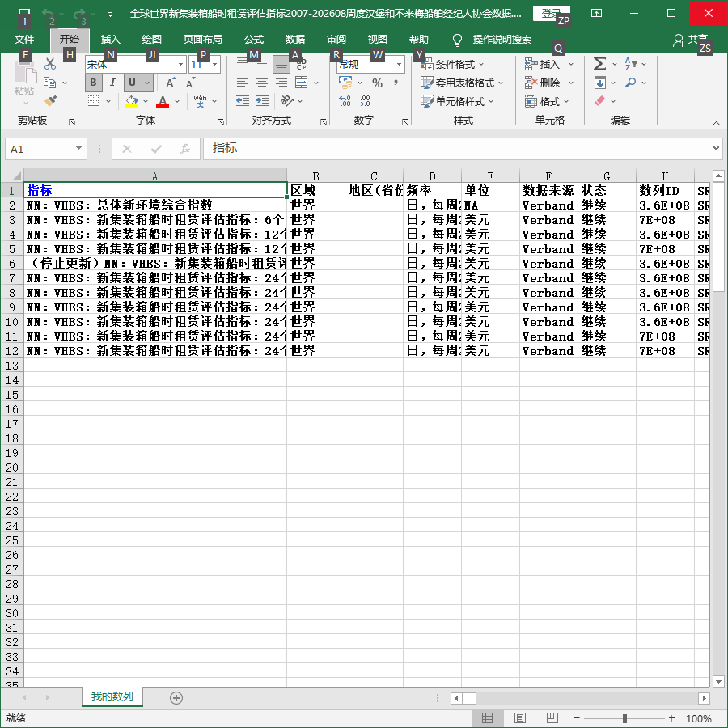The image size is (728, 728).
Task: Click the Format Painter brush icon
Action: pyautogui.click(x=50, y=101)
